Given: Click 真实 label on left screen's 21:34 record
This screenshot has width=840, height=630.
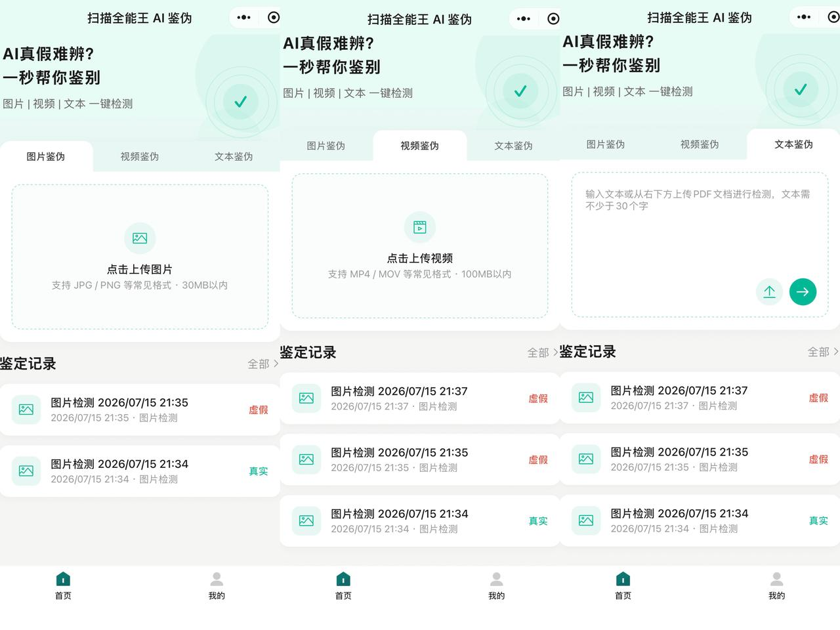Looking at the screenshot, I should [x=259, y=471].
